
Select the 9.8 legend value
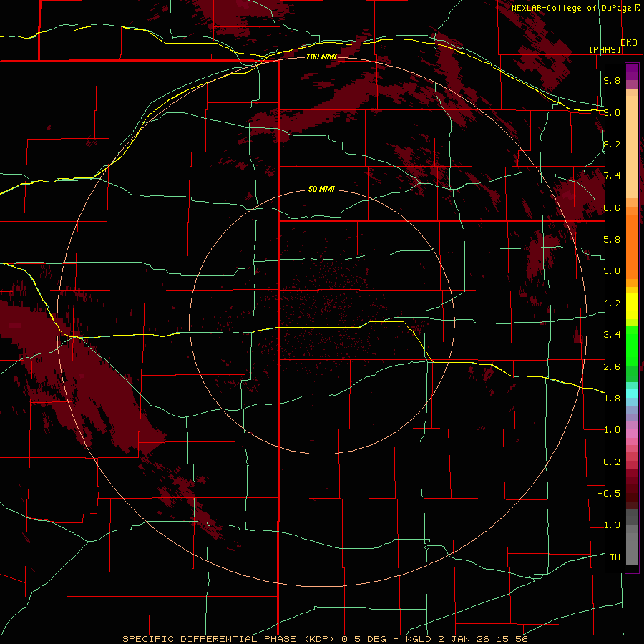pyautogui.click(x=612, y=80)
